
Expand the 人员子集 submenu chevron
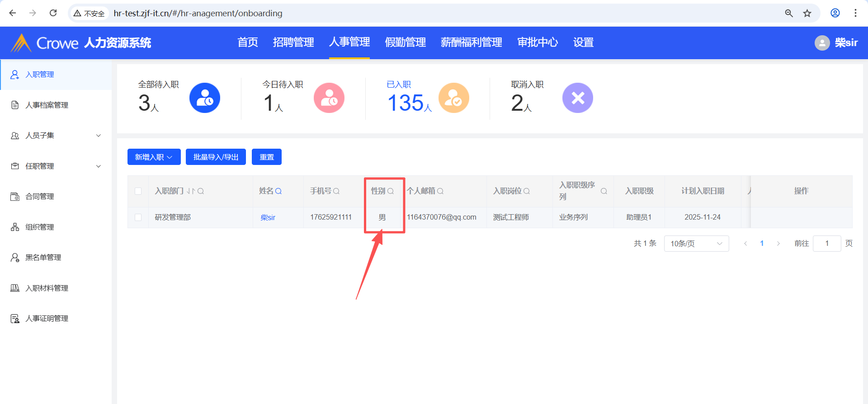pos(99,136)
